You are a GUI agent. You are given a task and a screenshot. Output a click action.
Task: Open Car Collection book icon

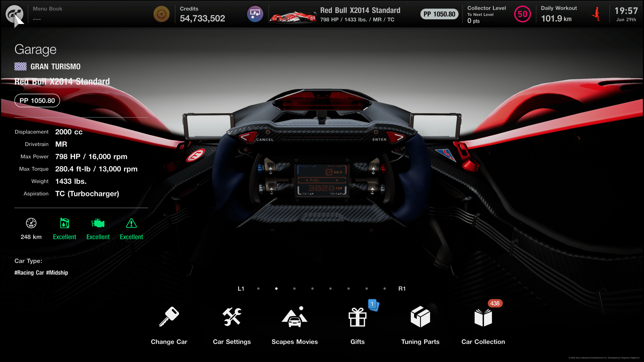pyautogui.click(x=483, y=317)
